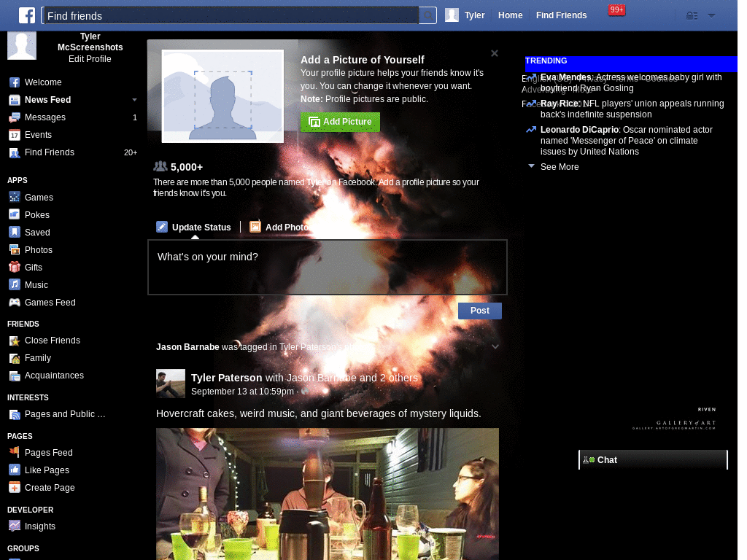Click the Like Pages thumbs-up icon
Screen dimensions: 747x560
[x=15, y=470]
